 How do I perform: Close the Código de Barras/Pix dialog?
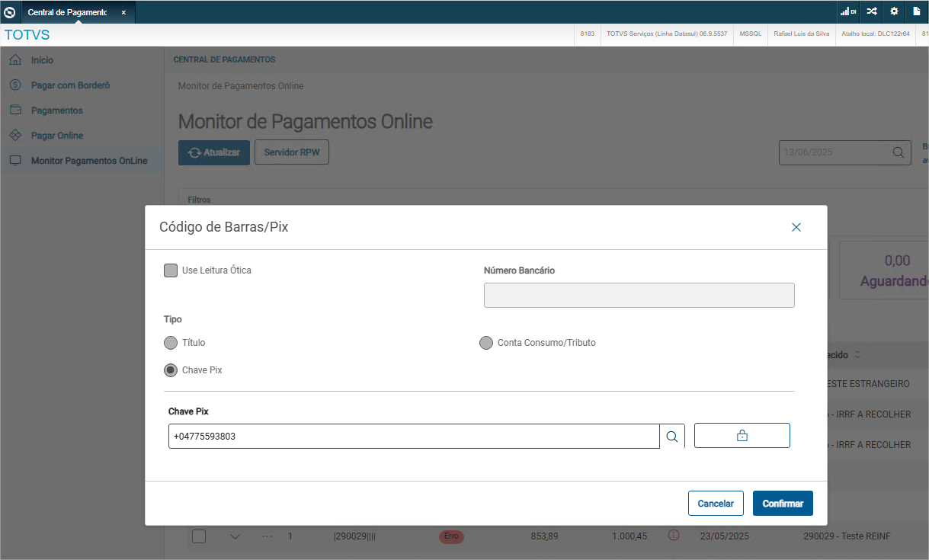tap(796, 227)
